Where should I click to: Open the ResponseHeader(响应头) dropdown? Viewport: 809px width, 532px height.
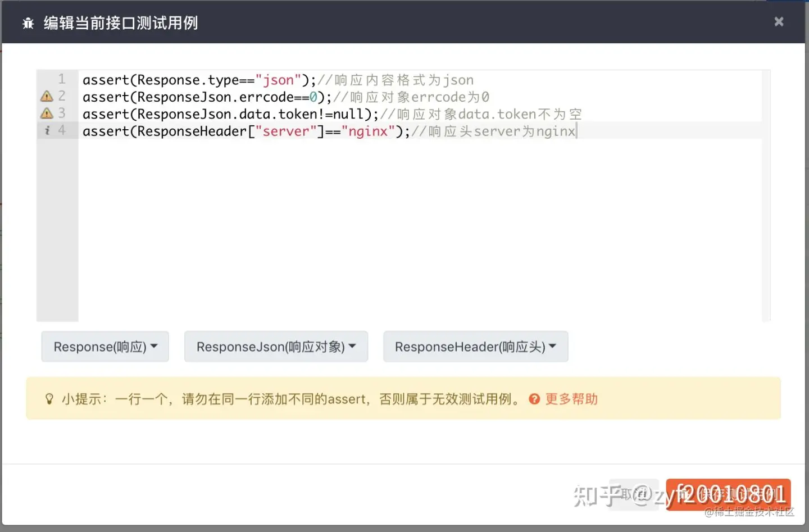pyautogui.click(x=475, y=347)
